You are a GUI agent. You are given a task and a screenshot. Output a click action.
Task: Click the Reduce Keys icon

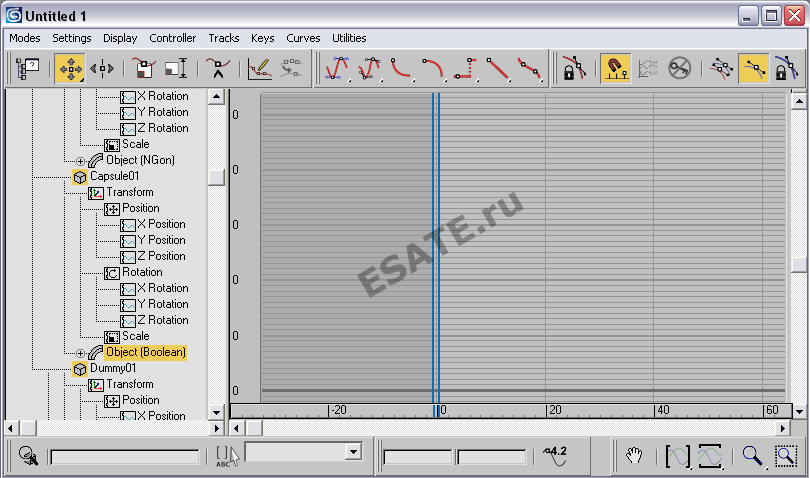point(291,68)
